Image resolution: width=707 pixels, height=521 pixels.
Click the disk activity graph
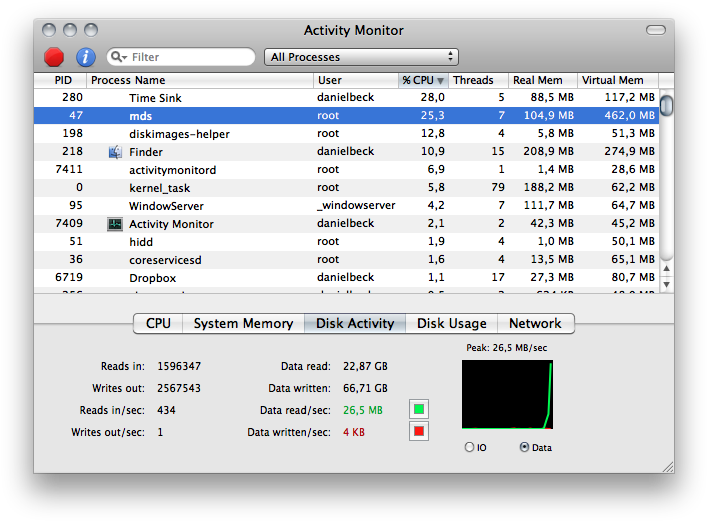pyautogui.click(x=507, y=394)
